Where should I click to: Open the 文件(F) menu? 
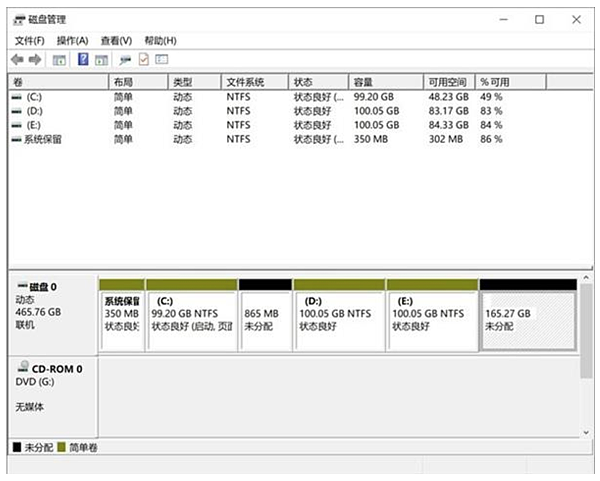pos(29,41)
